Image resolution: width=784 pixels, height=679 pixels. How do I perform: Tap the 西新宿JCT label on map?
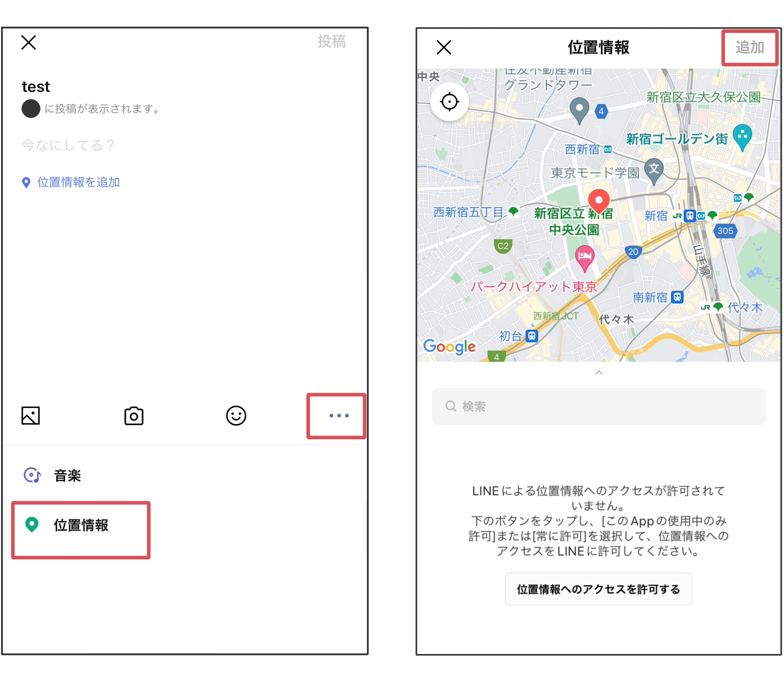pyautogui.click(x=556, y=316)
